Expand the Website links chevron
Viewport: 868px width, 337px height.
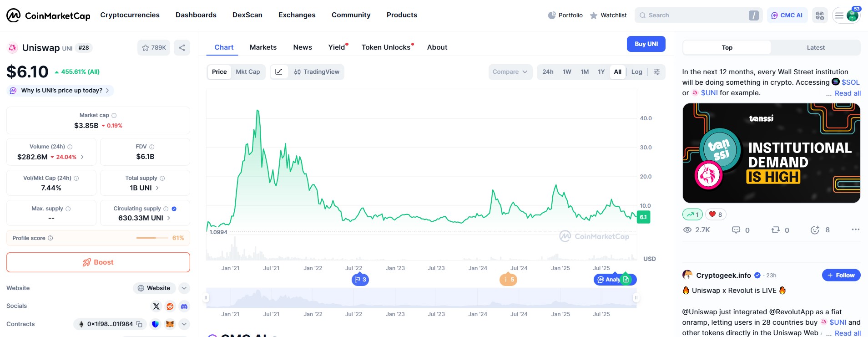coord(184,288)
